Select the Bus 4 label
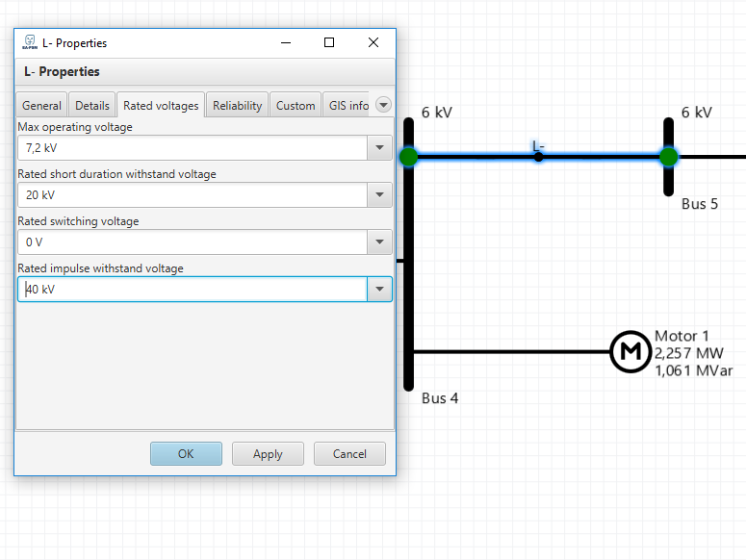The height and width of the screenshot is (560, 746). (440, 398)
